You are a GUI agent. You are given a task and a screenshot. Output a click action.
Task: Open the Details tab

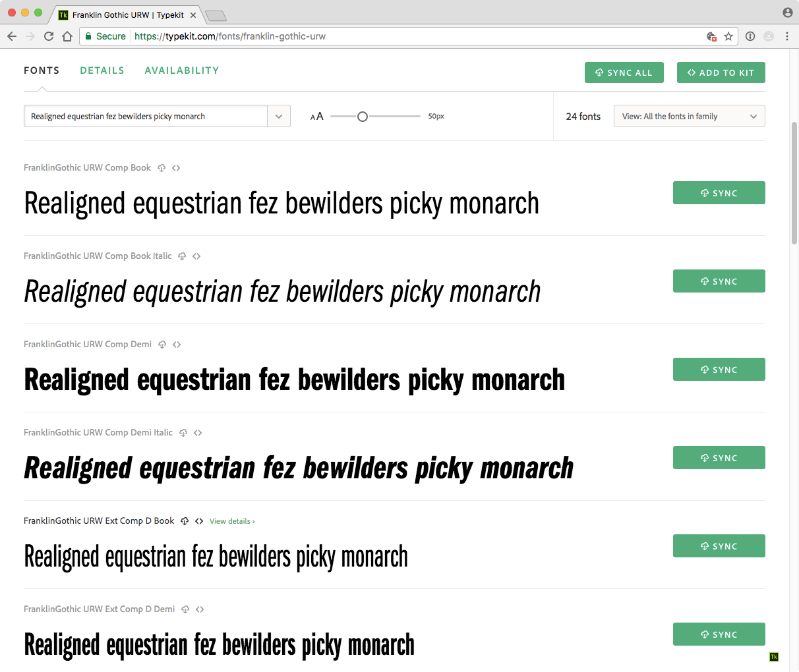click(x=102, y=70)
